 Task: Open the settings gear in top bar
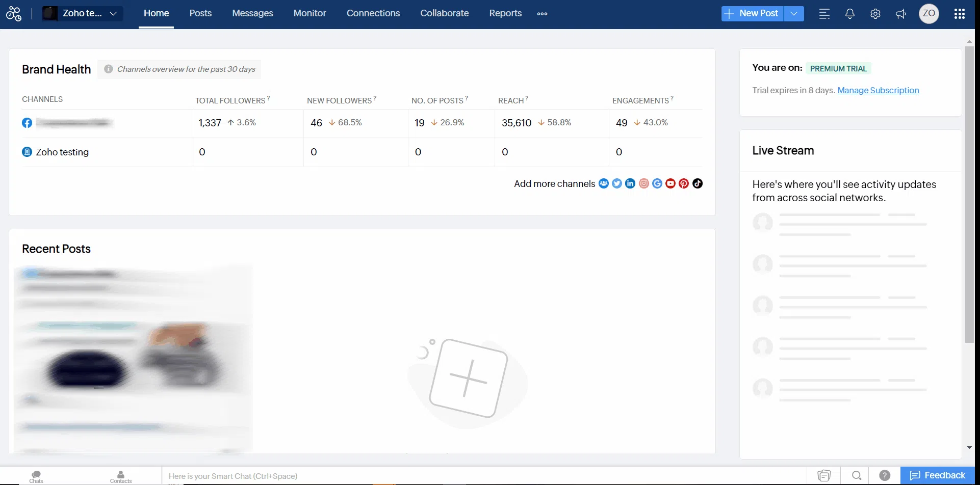point(875,14)
